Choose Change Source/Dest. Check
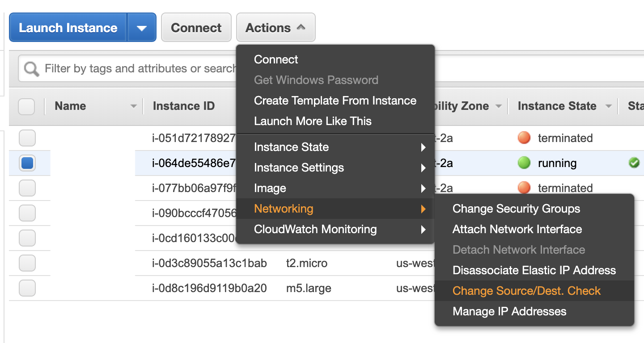644x343 pixels. 526,291
